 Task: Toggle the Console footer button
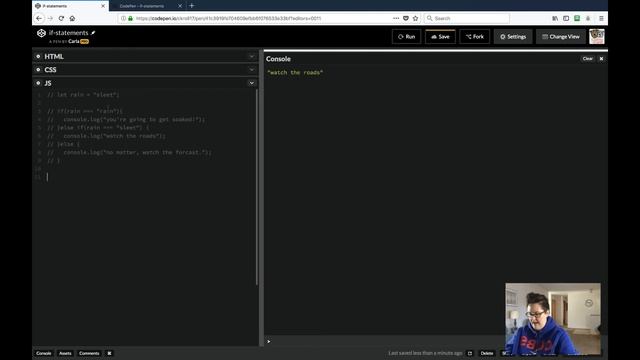point(44,353)
